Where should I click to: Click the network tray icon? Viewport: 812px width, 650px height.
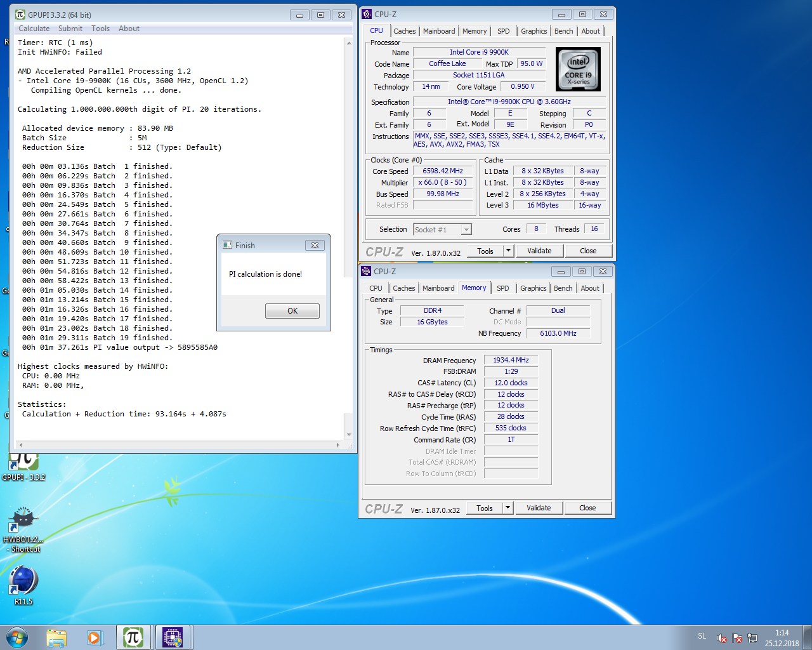point(752,638)
